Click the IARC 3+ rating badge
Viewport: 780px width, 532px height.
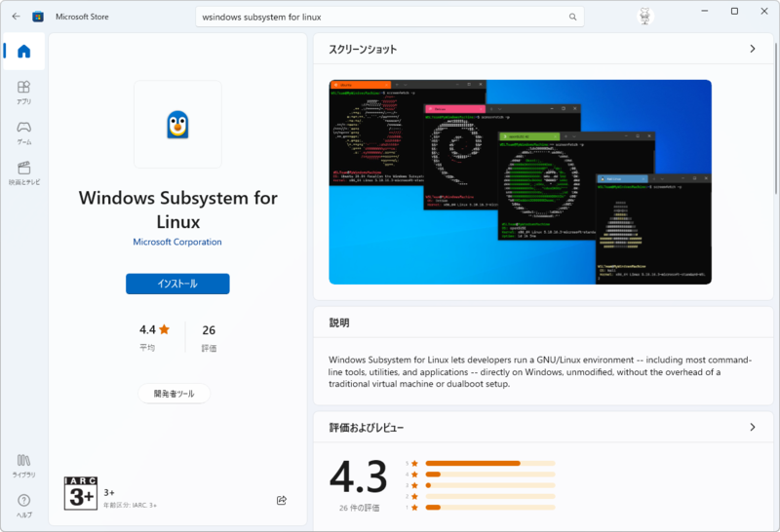tap(81, 493)
